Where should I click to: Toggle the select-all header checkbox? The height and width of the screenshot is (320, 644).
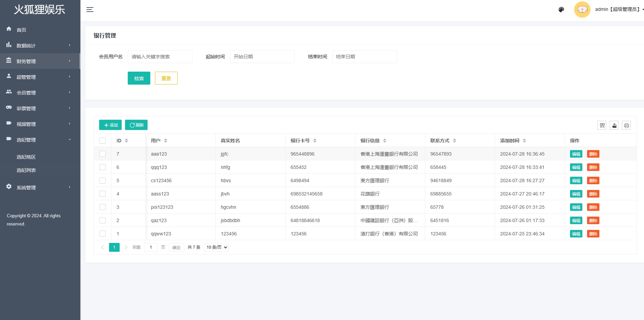pos(103,141)
